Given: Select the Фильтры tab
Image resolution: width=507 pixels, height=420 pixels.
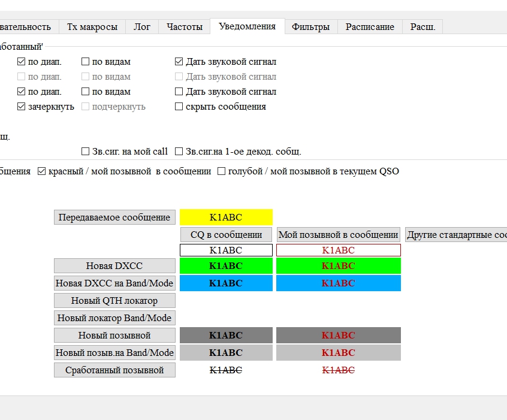Looking at the screenshot, I should (x=310, y=27).
